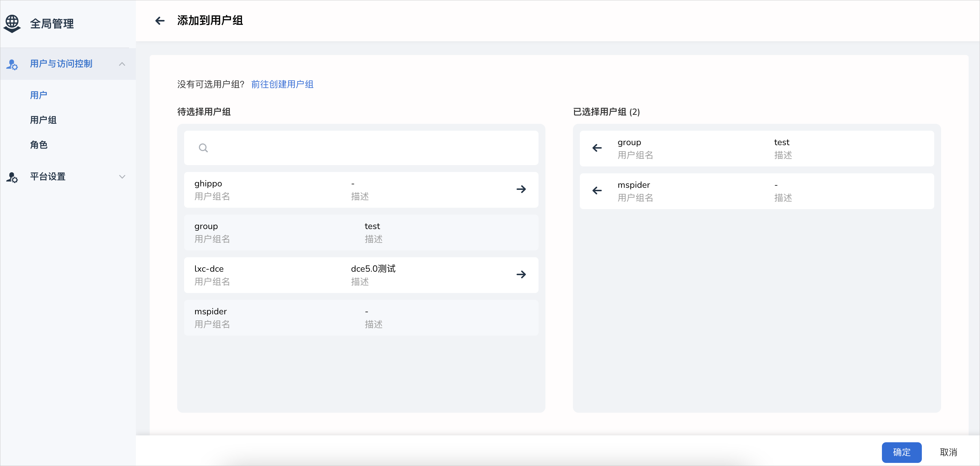Screen dimensions: 980x466
Task: Select 平台设置 in sidebar
Action: tap(68, 177)
